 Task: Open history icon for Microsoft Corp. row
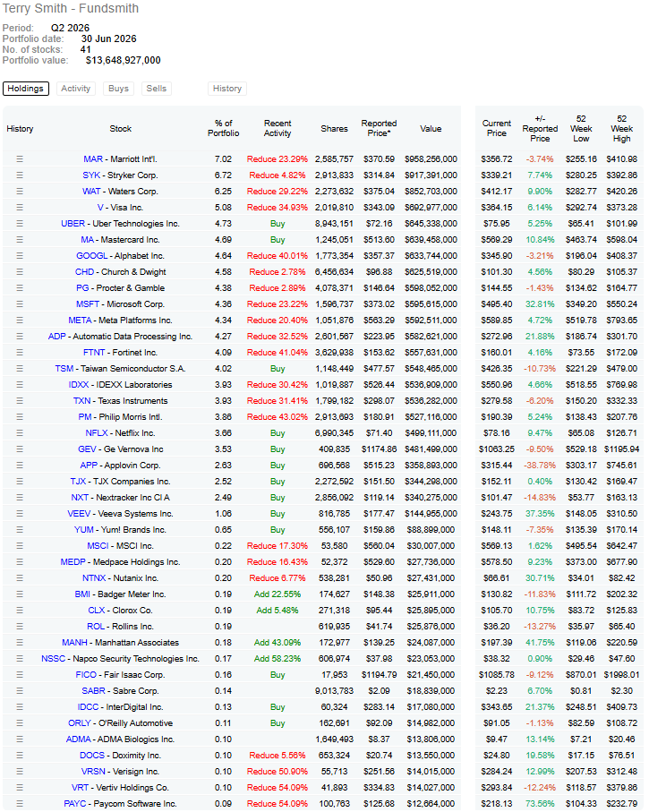(x=20, y=304)
